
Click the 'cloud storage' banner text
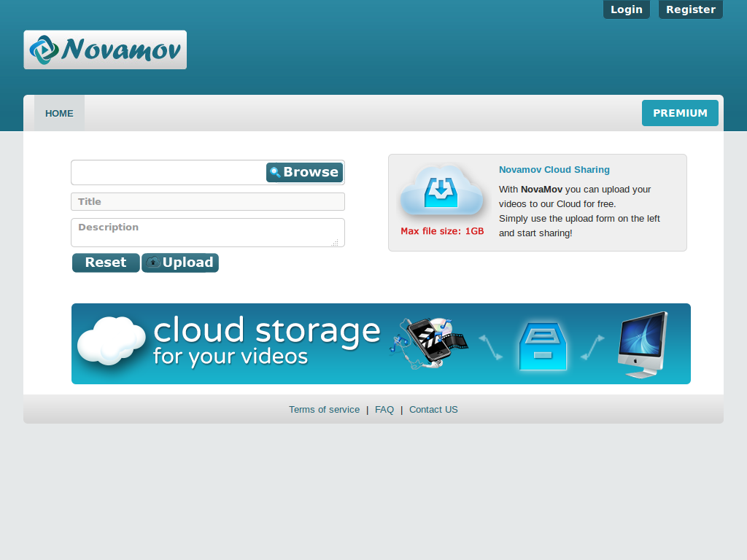coord(267,330)
